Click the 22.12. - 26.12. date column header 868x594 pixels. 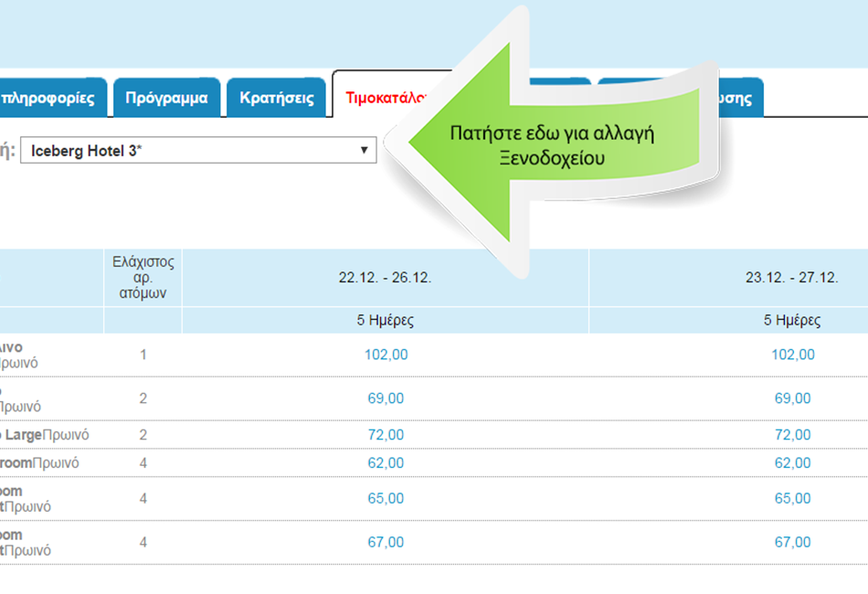pos(386,279)
